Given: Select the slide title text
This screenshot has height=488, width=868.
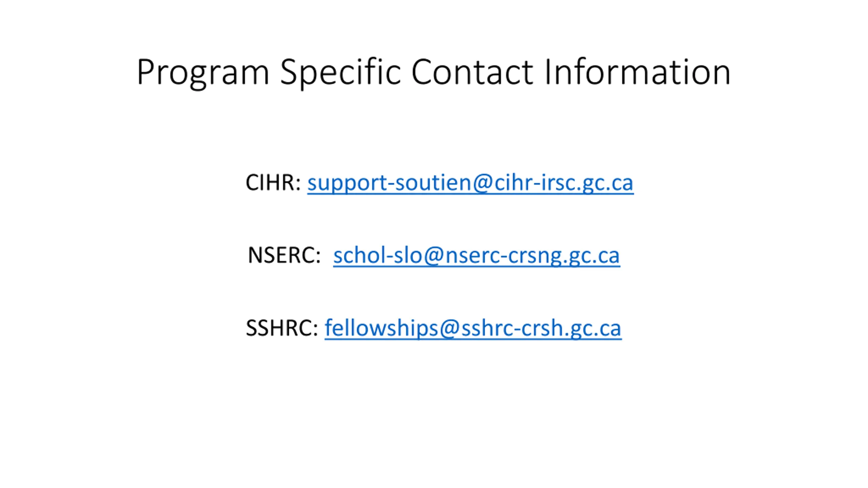Looking at the screenshot, I should pos(433,72).
